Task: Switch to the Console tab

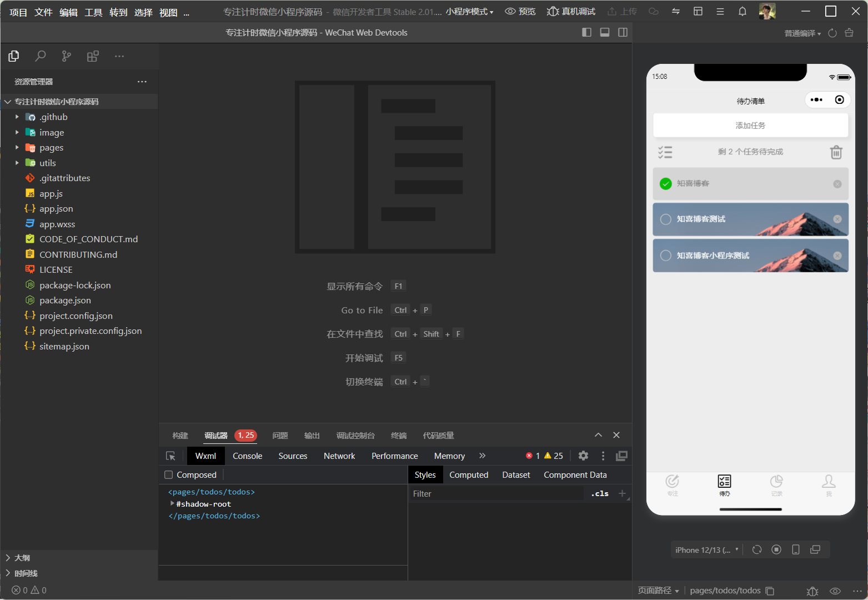Action: pos(247,456)
